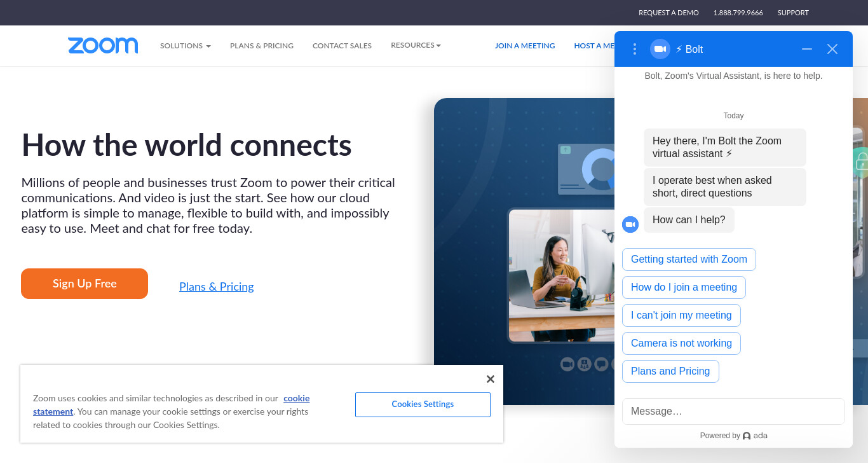868x463 pixels.
Task: Click the camera icon below the hero image
Action: tap(567, 364)
